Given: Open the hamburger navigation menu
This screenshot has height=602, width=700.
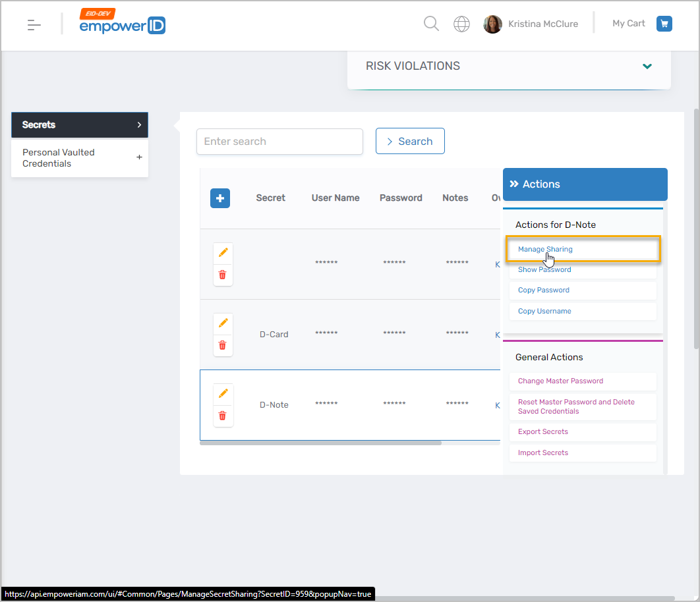Looking at the screenshot, I should (34, 25).
